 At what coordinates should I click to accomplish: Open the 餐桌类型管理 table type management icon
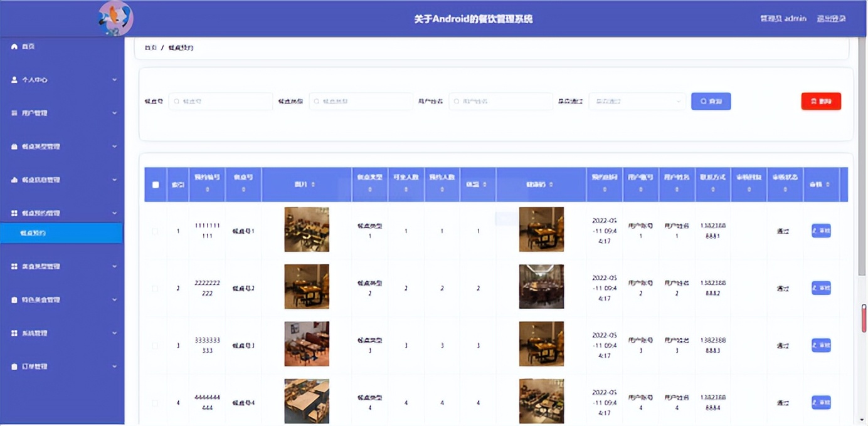click(15, 146)
